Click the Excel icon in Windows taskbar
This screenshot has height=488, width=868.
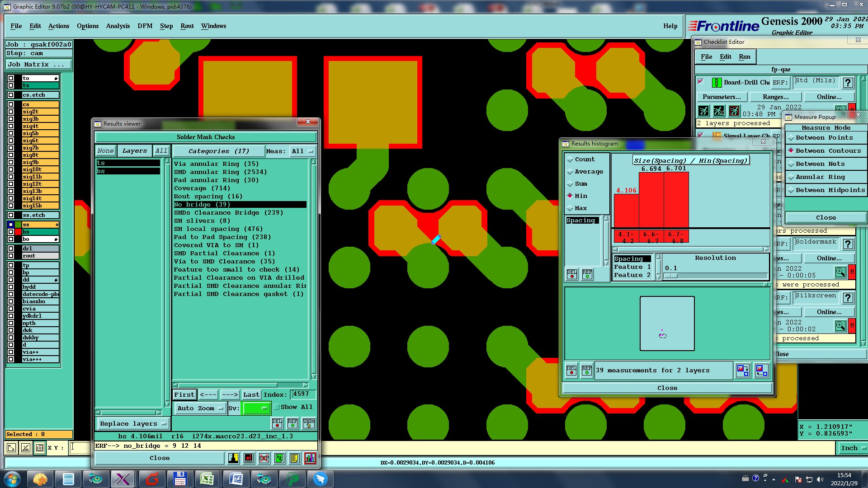(x=207, y=479)
